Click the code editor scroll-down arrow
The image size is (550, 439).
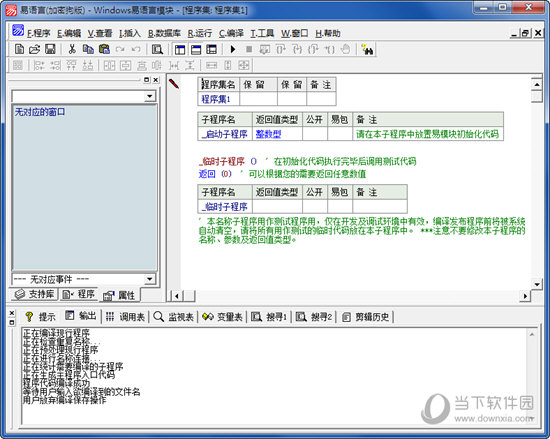[x=537, y=284]
